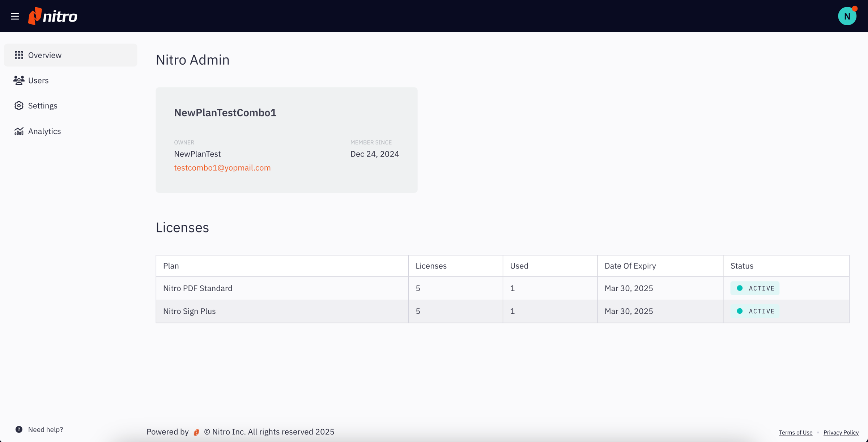Open the hamburger menu icon
This screenshot has height=442, width=868.
click(x=15, y=16)
